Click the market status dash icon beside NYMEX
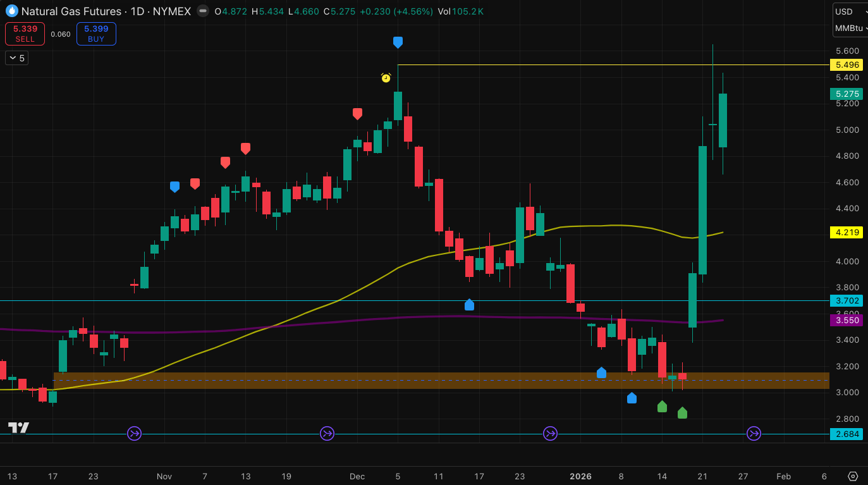The image size is (868, 485). click(202, 11)
